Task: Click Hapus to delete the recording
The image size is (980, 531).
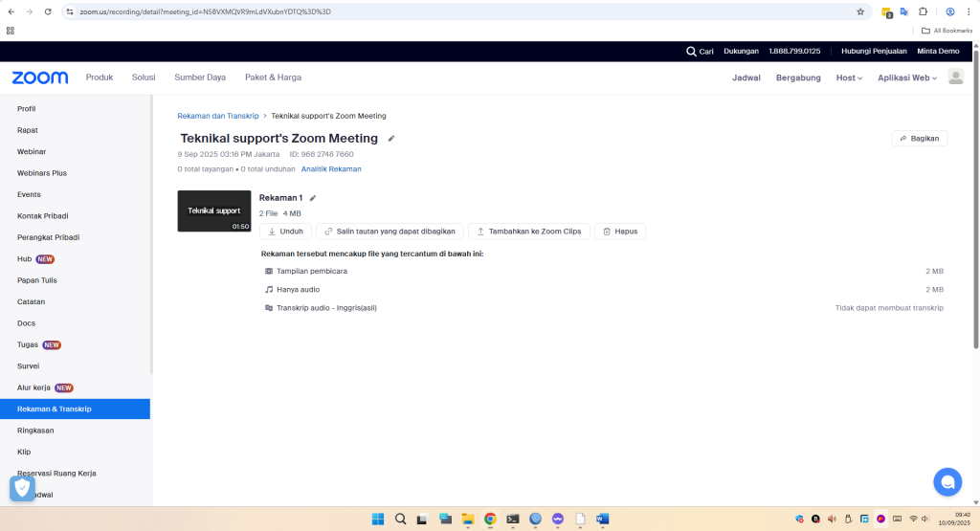Action: click(x=619, y=232)
